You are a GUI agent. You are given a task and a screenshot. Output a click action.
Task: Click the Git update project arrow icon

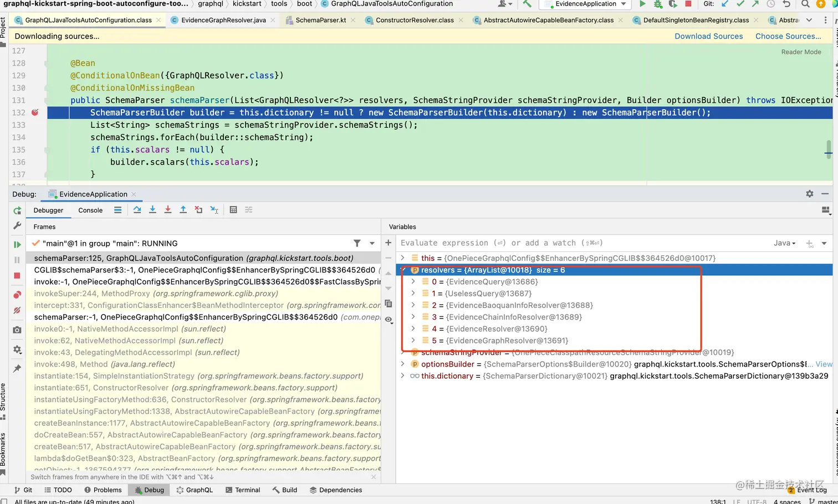[x=725, y=4]
